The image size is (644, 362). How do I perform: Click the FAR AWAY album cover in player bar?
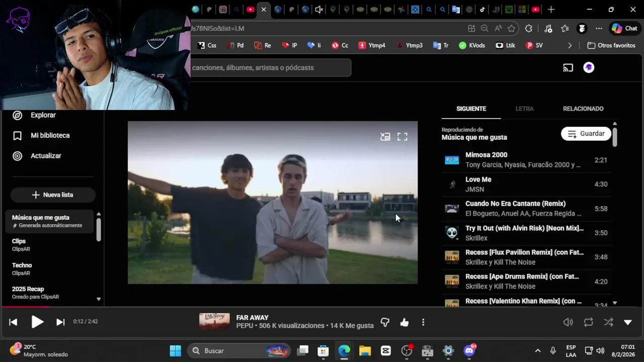click(214, 322)
